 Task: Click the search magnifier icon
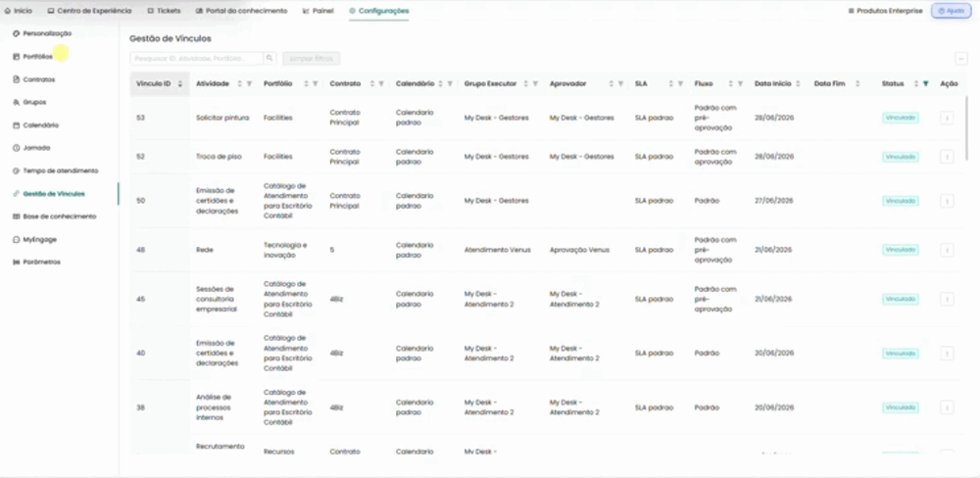coord(269,58)
